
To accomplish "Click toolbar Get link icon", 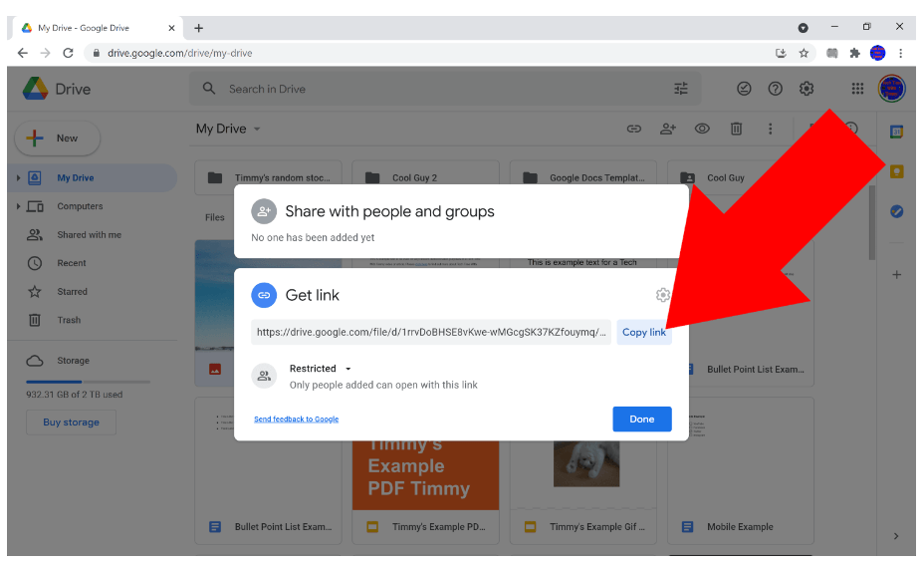I will coord(633,129).
